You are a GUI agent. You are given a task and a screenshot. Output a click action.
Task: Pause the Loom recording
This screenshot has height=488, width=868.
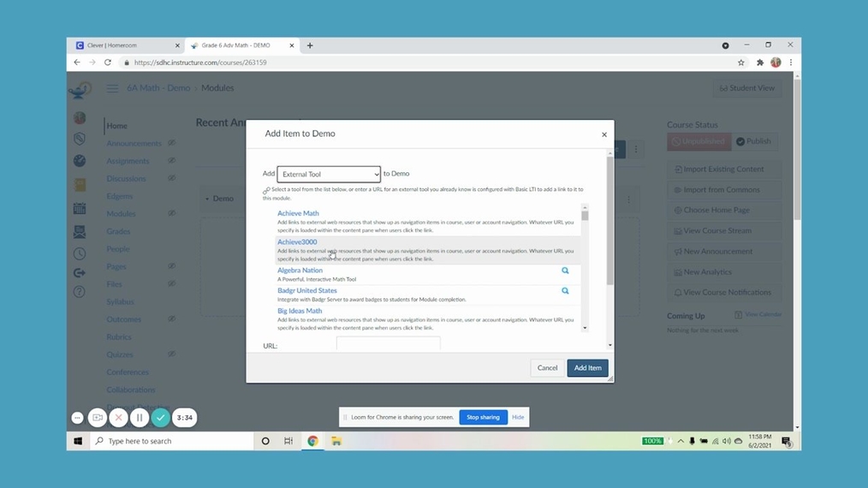tap(140, 418)
